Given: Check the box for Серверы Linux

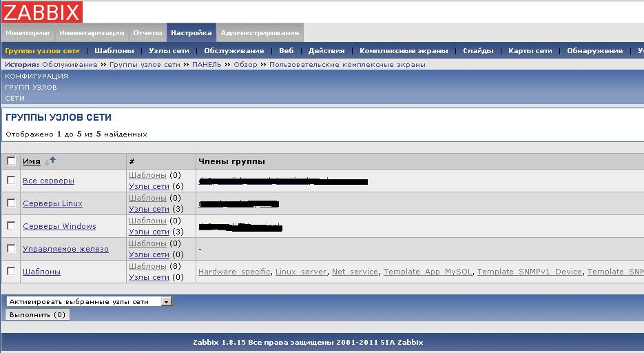Looking at the screenshot, I should click(11, 203).
